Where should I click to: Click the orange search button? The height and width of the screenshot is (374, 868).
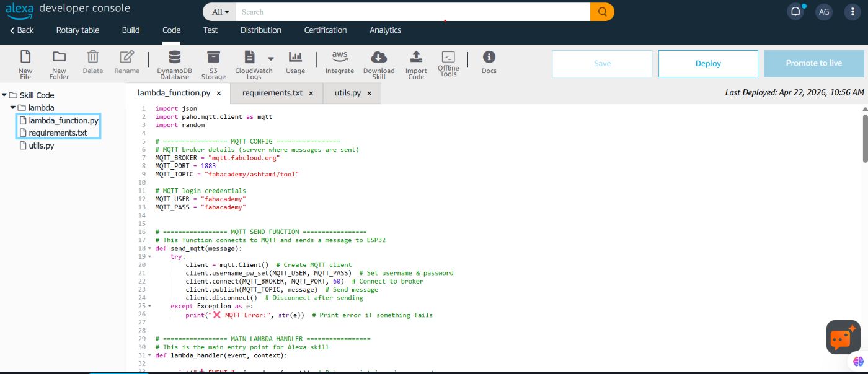[602, 12]
